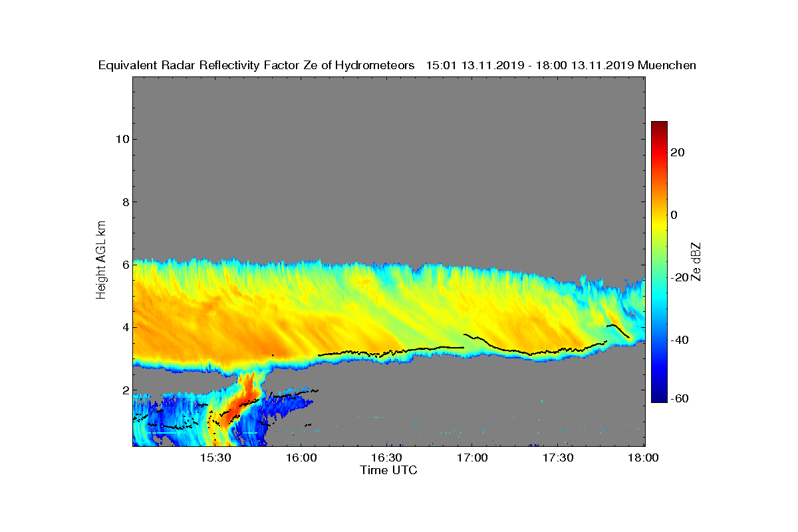Click the 'Height AGL km' axis label
798x532 pixels.
pos(101,261)
